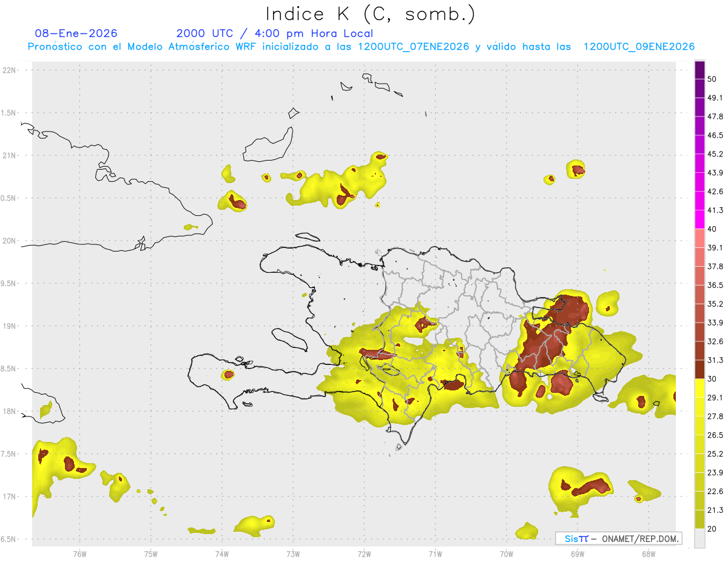The width and height of the screenshot is (728, 562).
Task: Click the colorbar label "31.3"
Action: tap(715, 360)
